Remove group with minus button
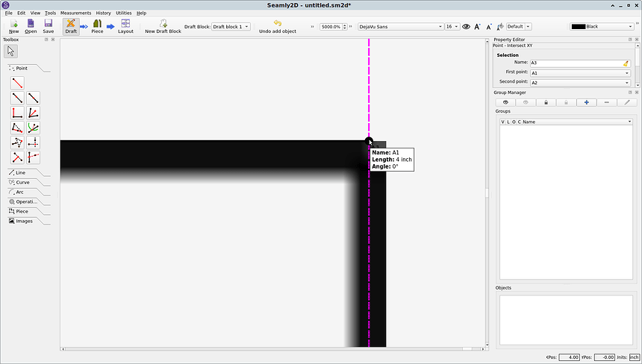This screenshot has height=364, width=642. [x=606, y=102]
